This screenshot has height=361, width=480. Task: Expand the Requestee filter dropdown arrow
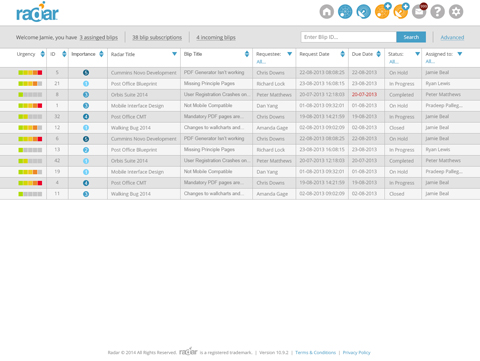tap(290, 54)
